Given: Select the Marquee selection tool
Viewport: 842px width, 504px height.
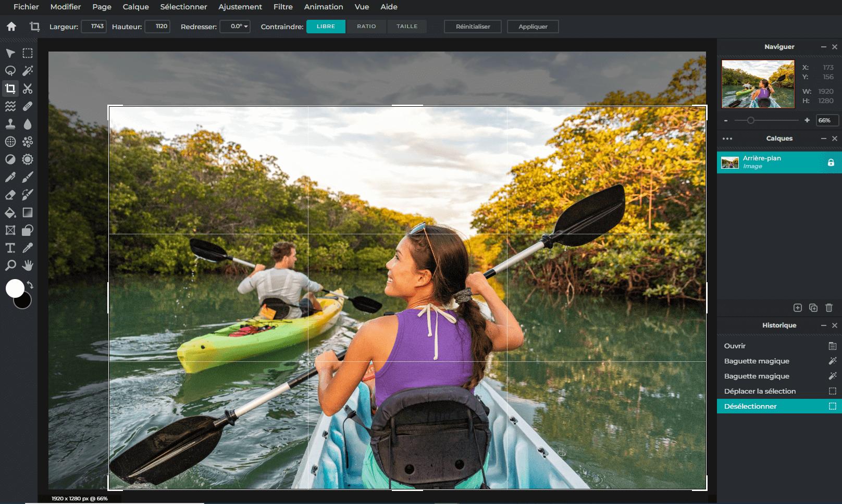Looking at the screenshot, I should coord(28,53).
